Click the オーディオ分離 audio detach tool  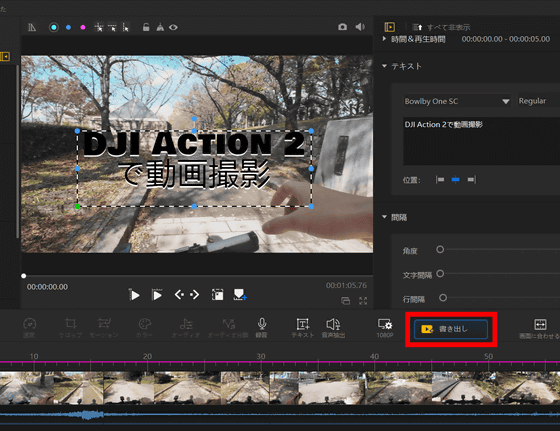[x=228, y=327]
